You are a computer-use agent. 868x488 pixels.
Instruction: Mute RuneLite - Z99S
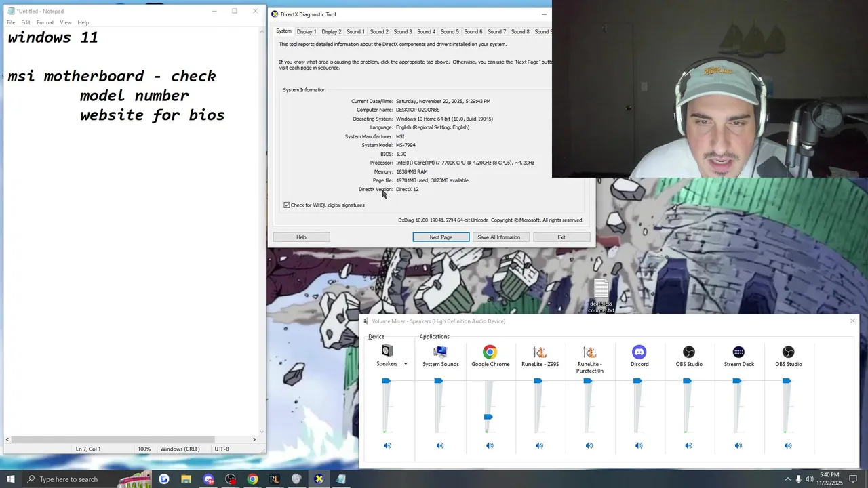pyautogui.click(x=539, y=445)
